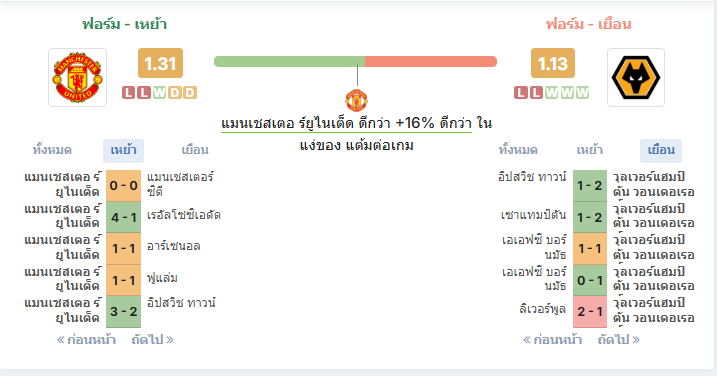Screen dimensions: 717x376
Task: Click last D badge in Manchester United form
Action: (190, 93)
